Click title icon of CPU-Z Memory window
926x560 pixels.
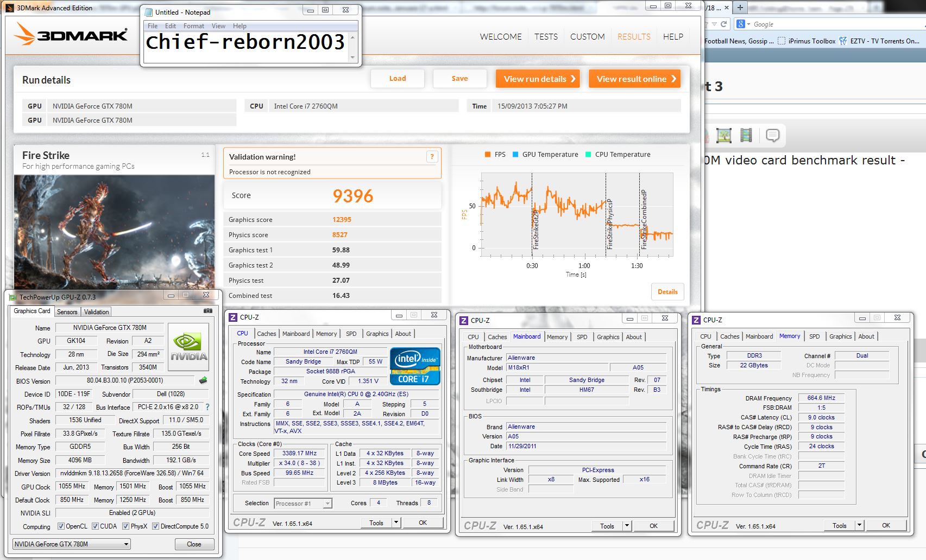[x=696, y=320]
